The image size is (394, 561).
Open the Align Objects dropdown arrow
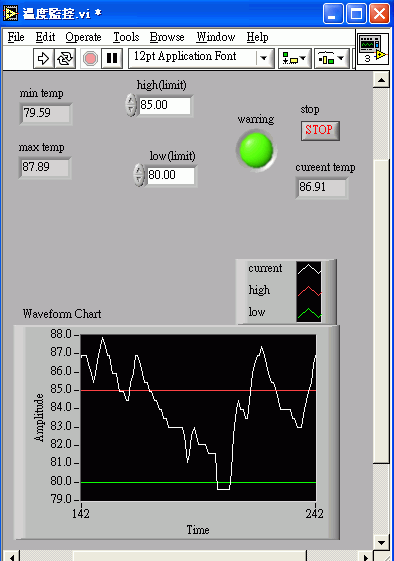click(303, 58)
